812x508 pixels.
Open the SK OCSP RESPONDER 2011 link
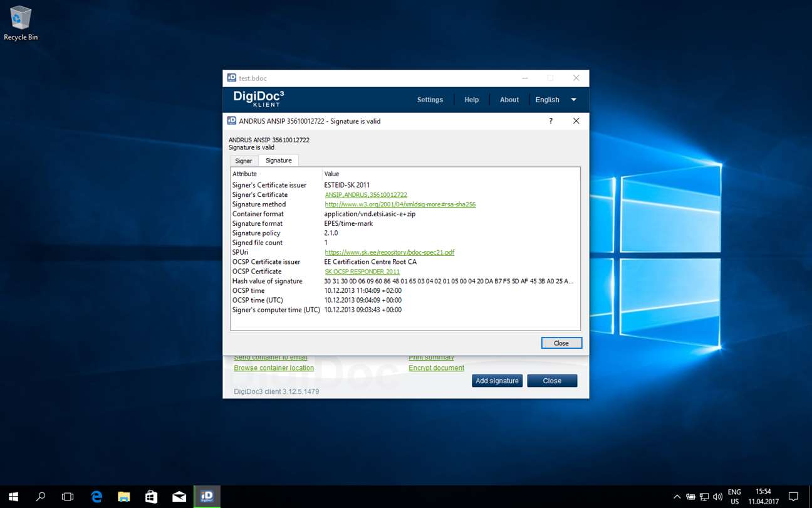tap(362, 272)
